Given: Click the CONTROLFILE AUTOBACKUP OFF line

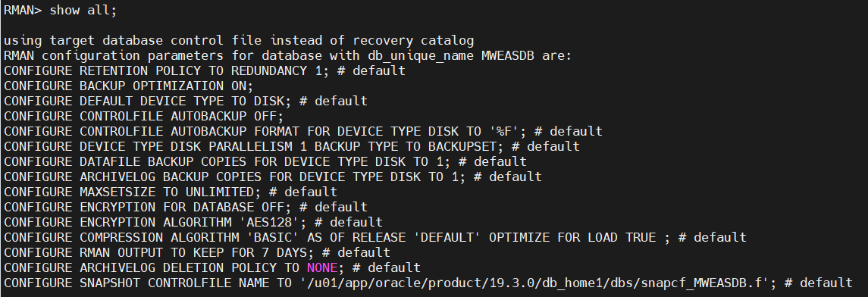Looking at the screenshot, I should pos(143,116).
